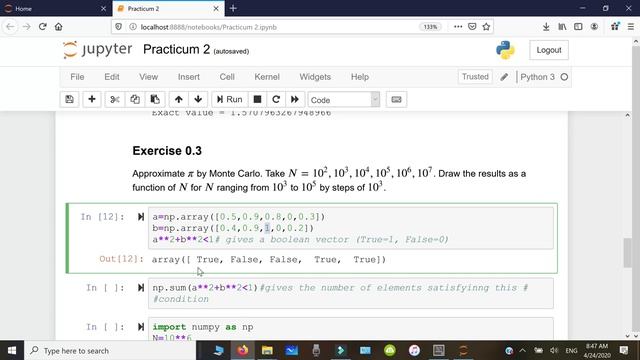Go to browser home page
Image resolution: width=640 pixels, height=360 pixels.
(59, 27)
